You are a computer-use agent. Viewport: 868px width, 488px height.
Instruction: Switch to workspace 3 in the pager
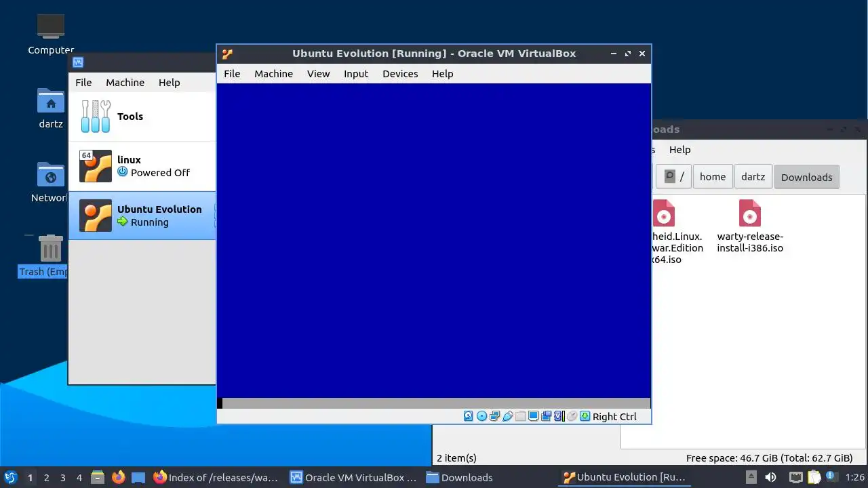(x=62, y=477)
